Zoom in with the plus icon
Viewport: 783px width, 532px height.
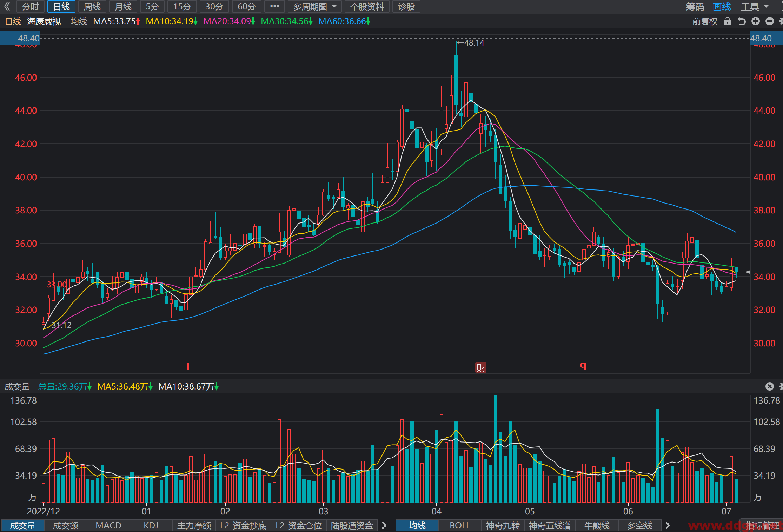pyautogui.click(x=756, y=21)
